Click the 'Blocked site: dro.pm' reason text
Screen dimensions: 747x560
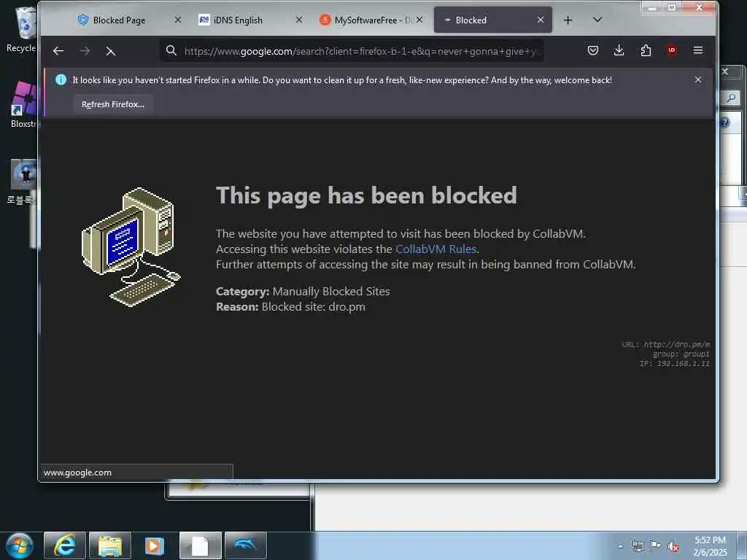314,307
